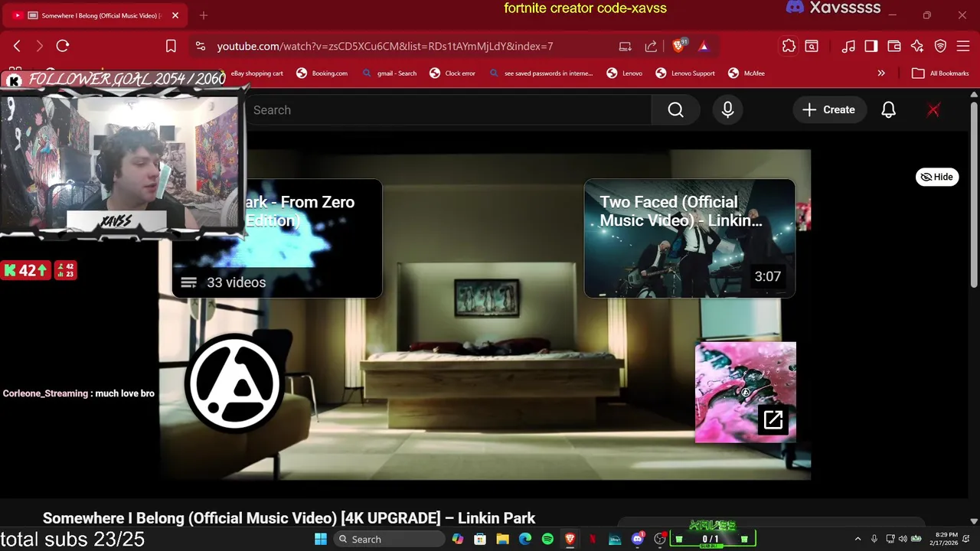Open see saved passwords bookmark
Screen dimensions: 980x551
[541, 73]
